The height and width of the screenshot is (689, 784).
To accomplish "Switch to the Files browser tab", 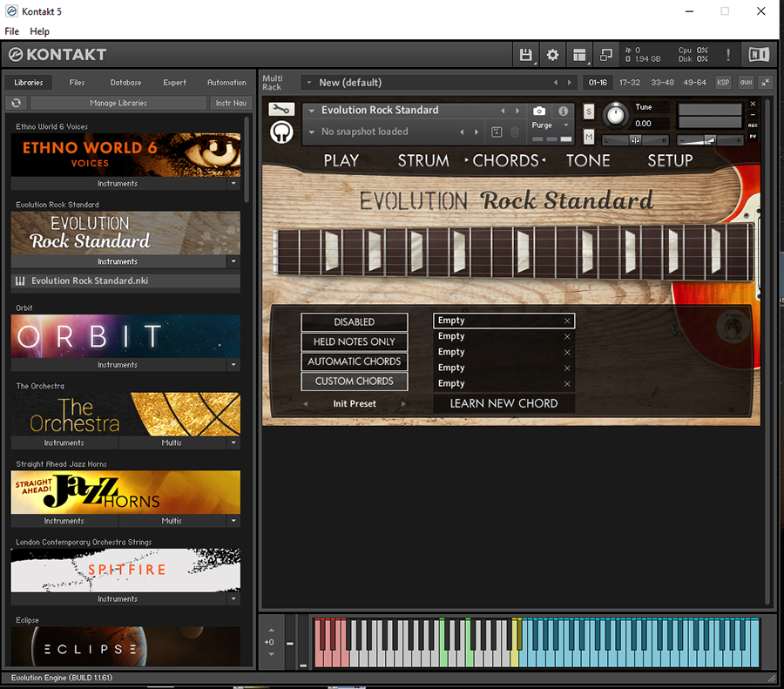I will 77,83.
